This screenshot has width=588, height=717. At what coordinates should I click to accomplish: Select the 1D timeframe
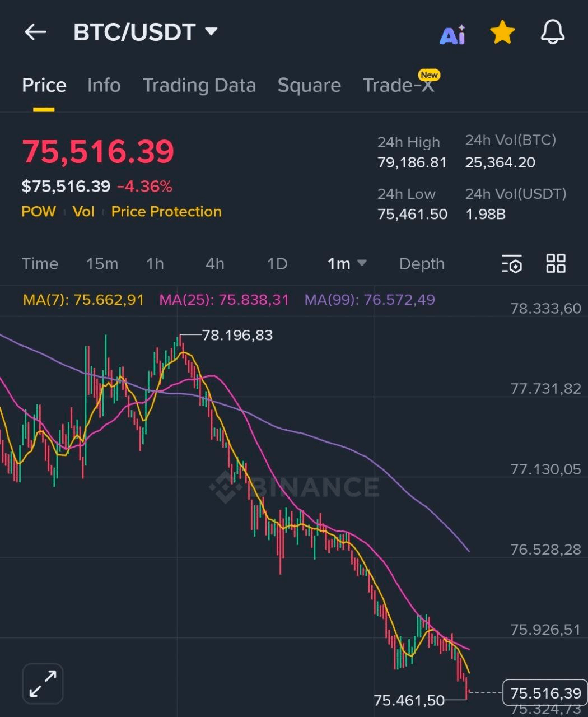coord(277,263)
